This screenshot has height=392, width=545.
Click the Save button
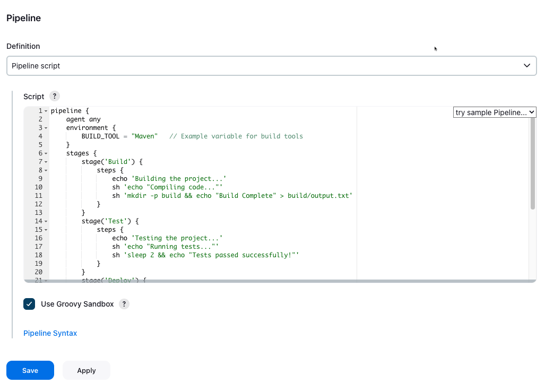30,370
